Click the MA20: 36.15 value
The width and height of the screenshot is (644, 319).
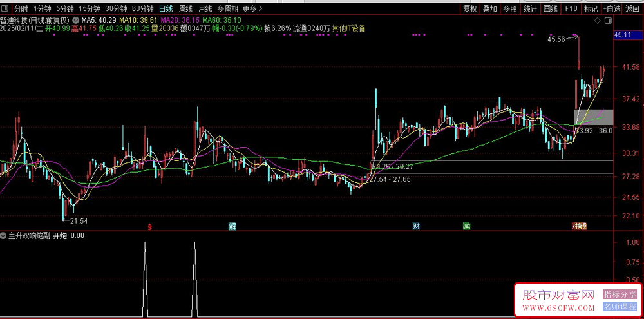coord(180,20)
